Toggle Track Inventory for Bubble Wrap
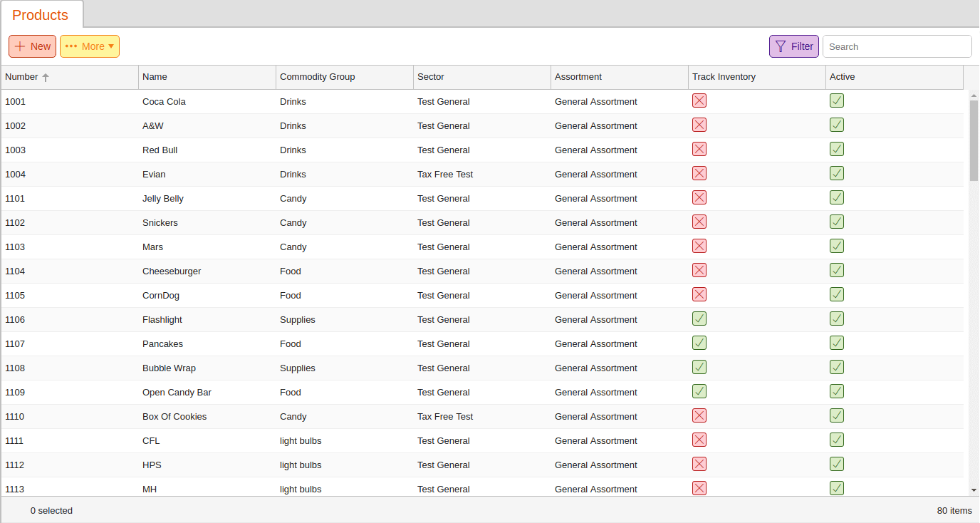Image resolution: width=980 pixels, height=523 pixels. tap(699, 367)
